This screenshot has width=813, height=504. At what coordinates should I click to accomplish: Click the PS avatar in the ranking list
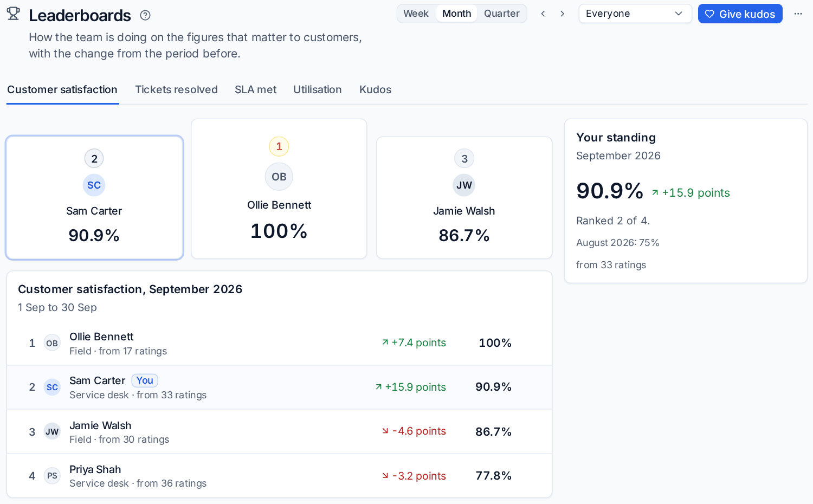click(x=52, y=475)
